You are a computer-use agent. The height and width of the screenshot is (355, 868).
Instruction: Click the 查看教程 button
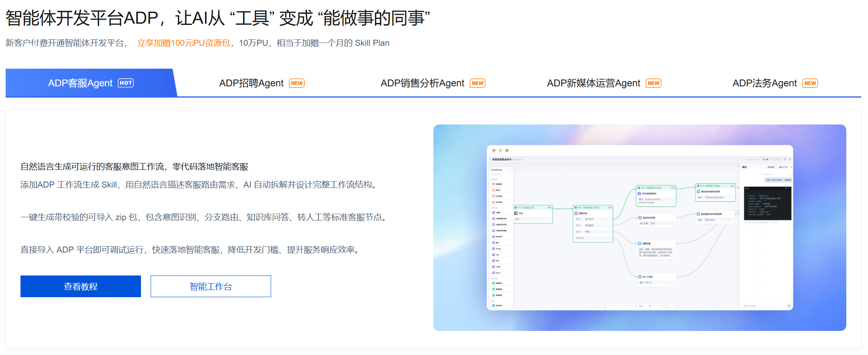(x=81, y=286)
